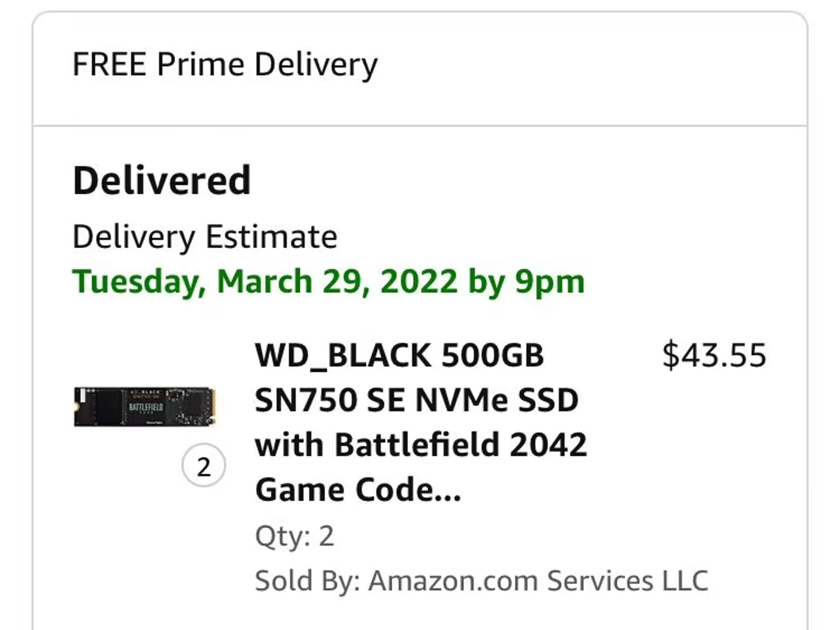Select the Delivery Estimate label
Viewport: 840px width, 630px height.
click(x=205, y=237)
